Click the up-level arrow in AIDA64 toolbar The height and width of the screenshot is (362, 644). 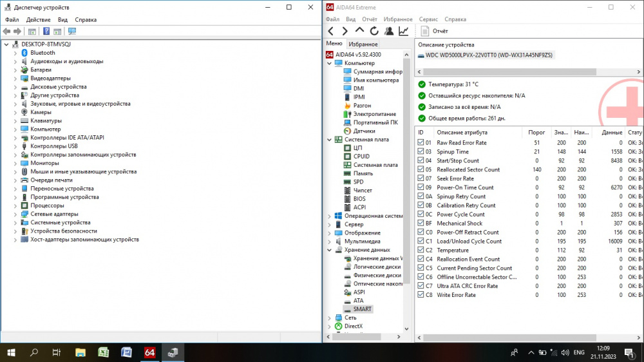[x=359, y=31]
